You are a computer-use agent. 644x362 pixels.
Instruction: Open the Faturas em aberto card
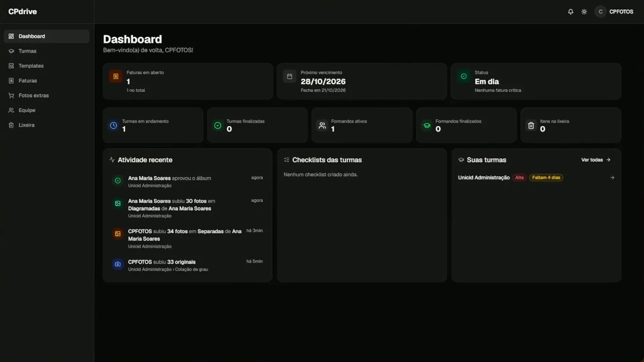(187, 82)
